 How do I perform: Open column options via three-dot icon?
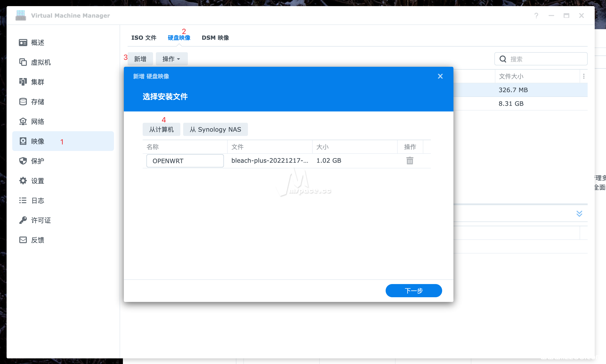[584, 76]
